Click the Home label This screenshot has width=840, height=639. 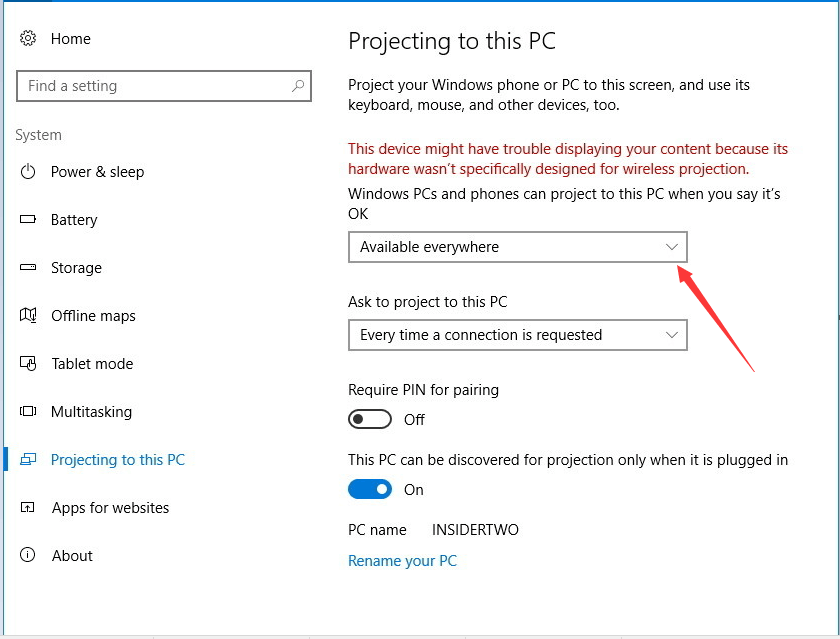click(x=71, y=39)
